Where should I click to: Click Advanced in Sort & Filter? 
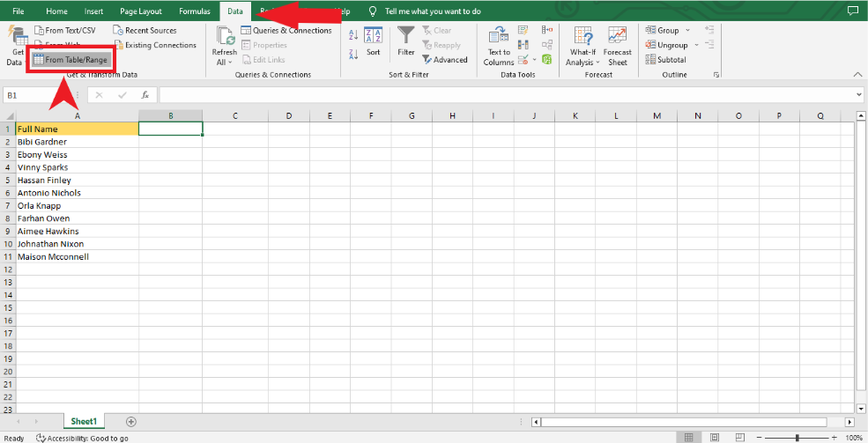tap(444, 60)
